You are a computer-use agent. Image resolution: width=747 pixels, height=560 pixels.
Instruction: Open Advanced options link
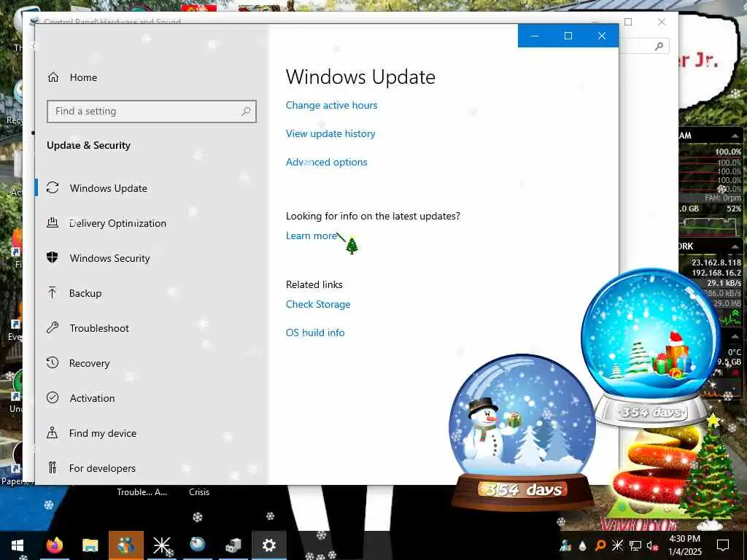pos(326,162)
